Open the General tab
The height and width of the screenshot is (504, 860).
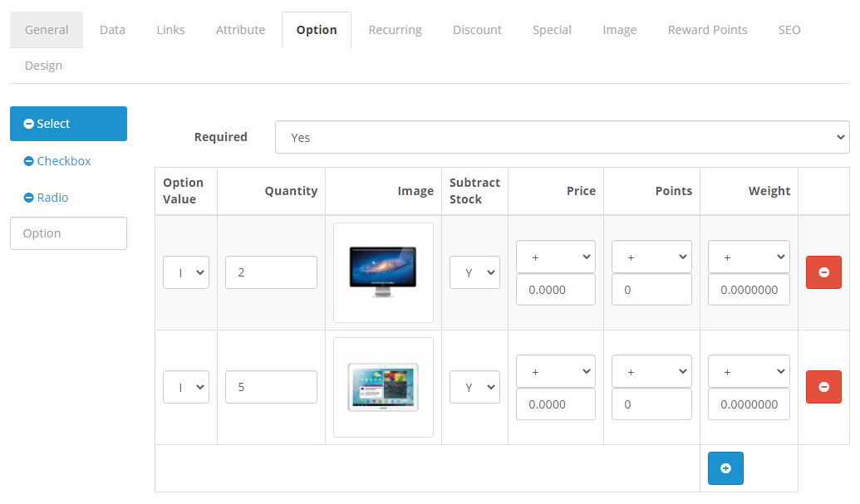coord(47,30)
